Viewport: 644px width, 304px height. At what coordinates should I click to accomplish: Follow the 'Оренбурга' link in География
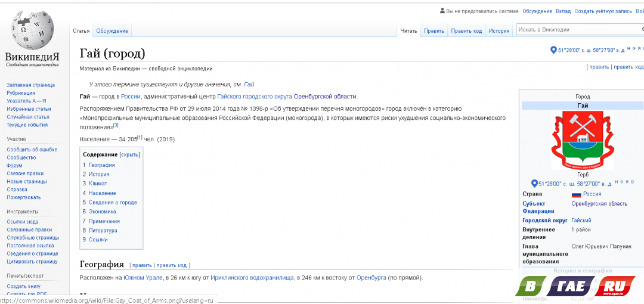pos(371,278)
